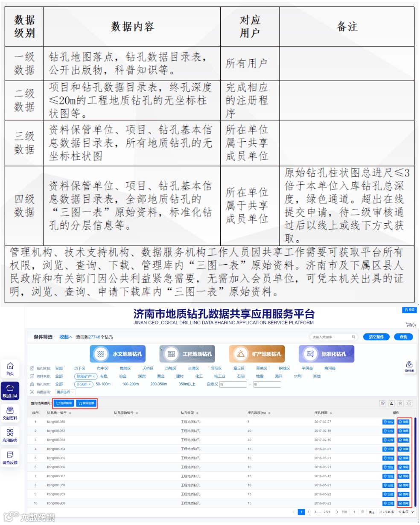The image size is (420, 525).
Task: Click 借阅 for kong006957
Action: point(404,476)
